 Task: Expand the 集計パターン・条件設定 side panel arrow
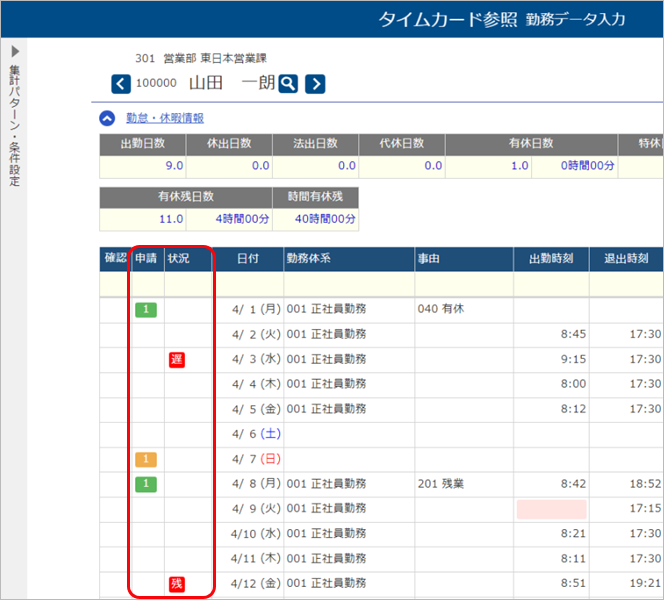tap(15, 51)
